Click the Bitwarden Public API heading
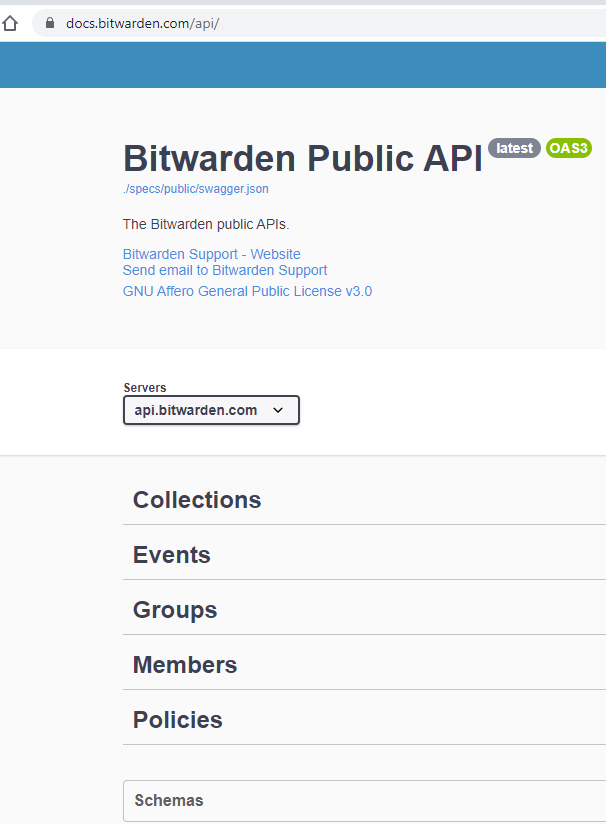This screenshot has width=606, height=824. (x=303, y=158)
